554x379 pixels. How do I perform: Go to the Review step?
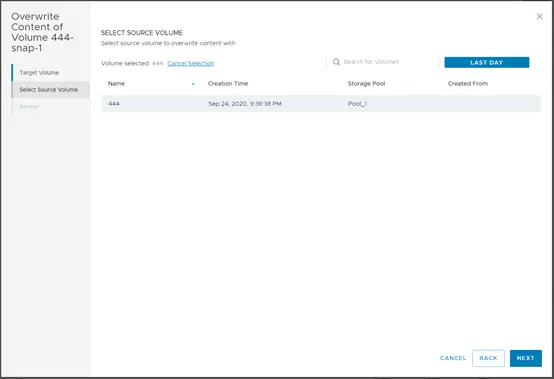tap(29, 106)
